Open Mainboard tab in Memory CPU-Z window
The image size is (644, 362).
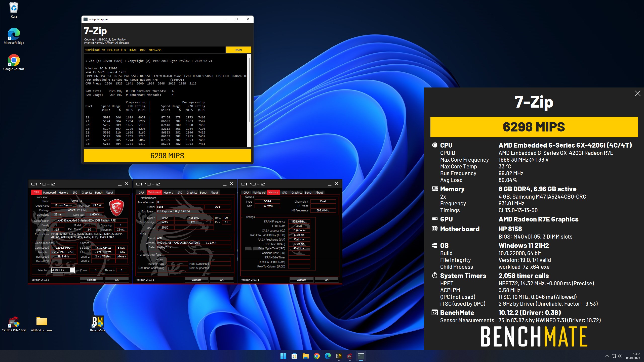click(259, 192)
